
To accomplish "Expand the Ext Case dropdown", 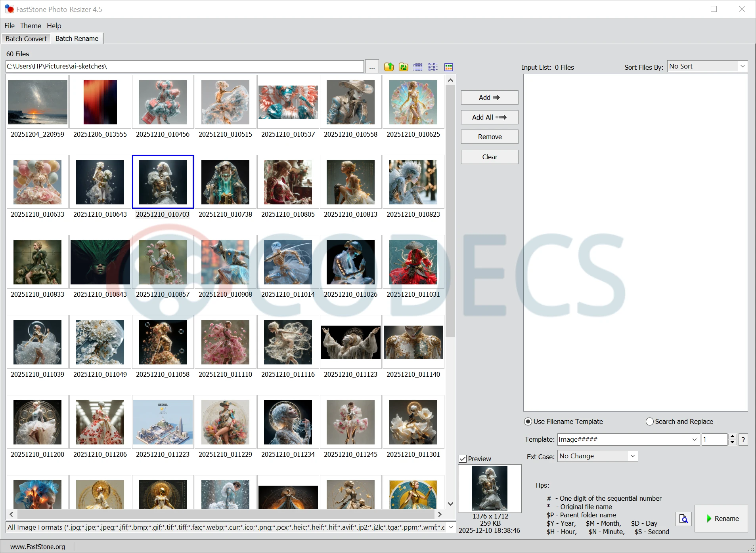I will [x=633, y=456].
